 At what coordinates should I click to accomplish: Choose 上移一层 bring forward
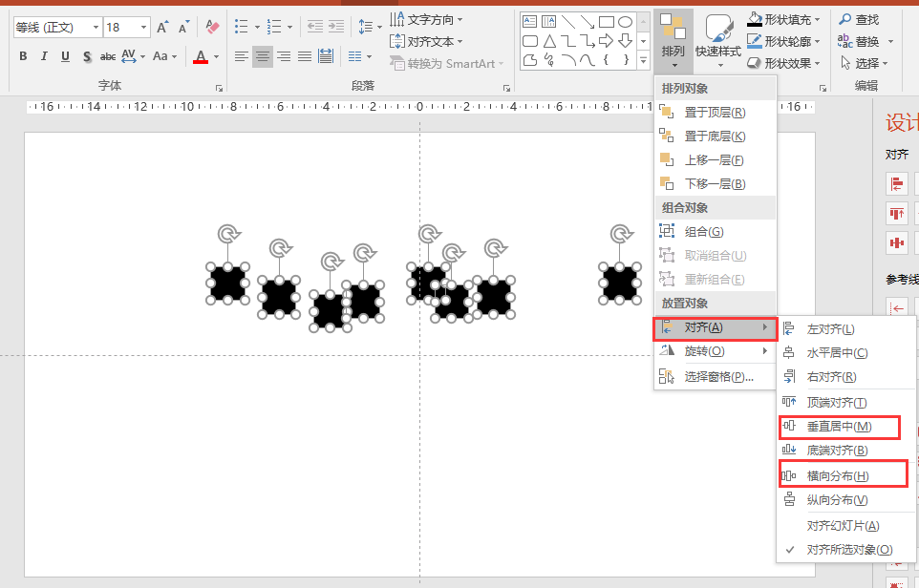715,159
